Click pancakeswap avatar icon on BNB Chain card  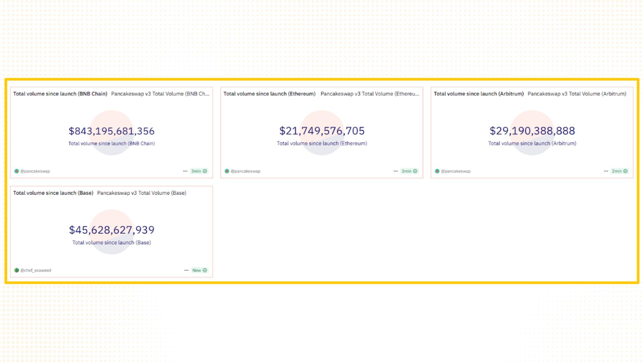tap(16, 171)
